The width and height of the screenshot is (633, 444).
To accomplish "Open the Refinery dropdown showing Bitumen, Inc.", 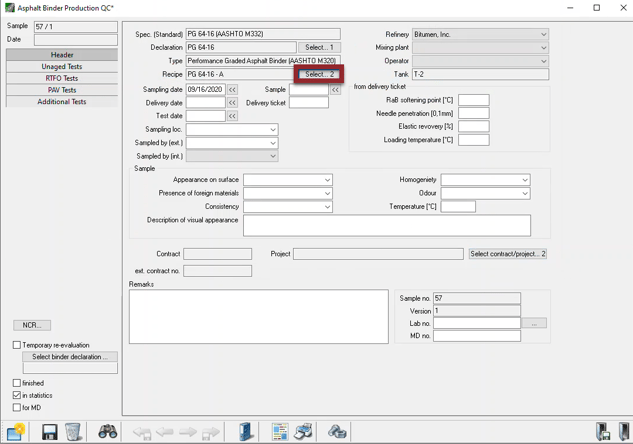I will click(x=480, y=35).
